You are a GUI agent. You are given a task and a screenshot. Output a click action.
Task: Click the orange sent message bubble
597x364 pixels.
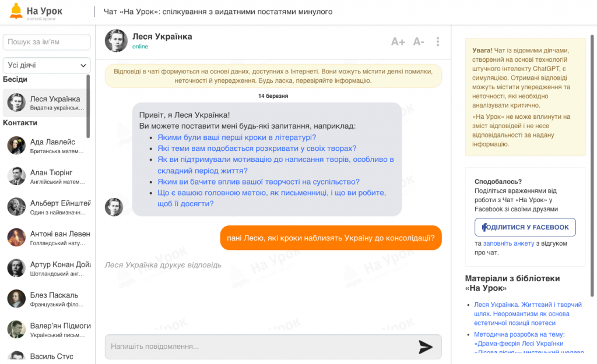coord(331,238)
